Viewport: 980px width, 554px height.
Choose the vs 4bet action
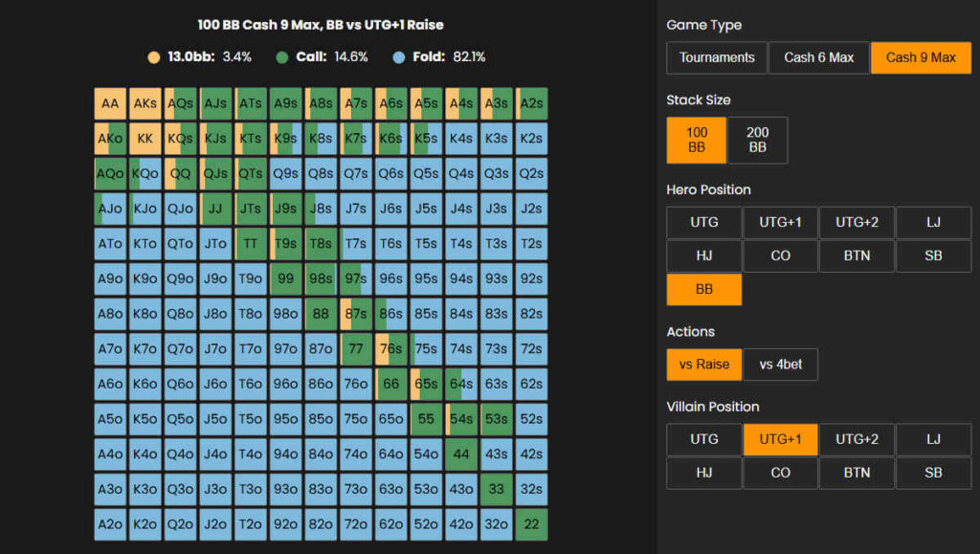pyautogui.click(x=781, y=365)
